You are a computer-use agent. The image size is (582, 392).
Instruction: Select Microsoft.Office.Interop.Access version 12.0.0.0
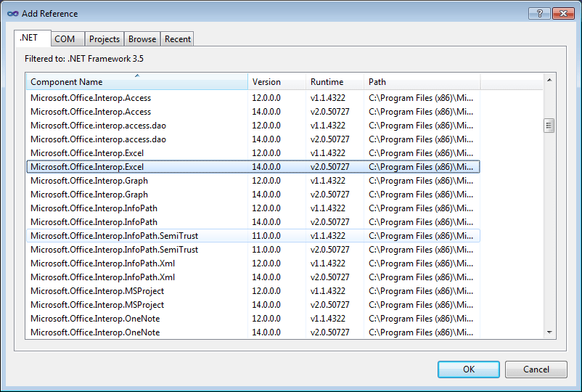(x=253, y=98)
